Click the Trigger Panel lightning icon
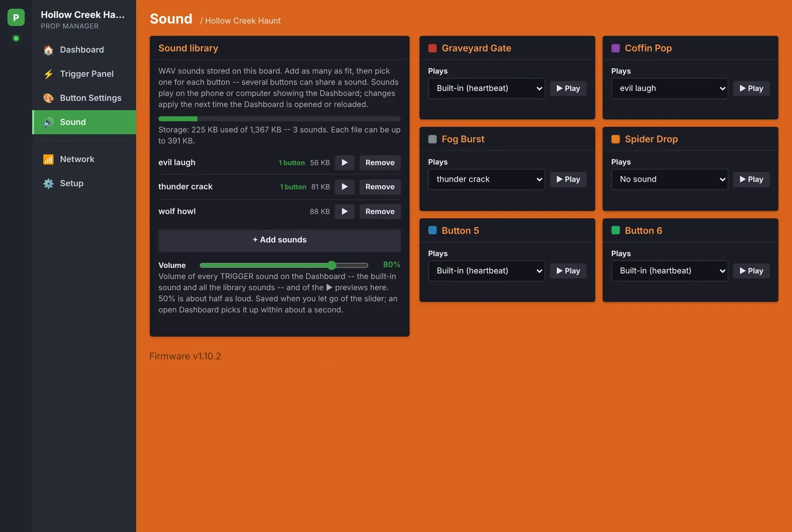The height and width of the screenshot is (532, 792). 48,74
